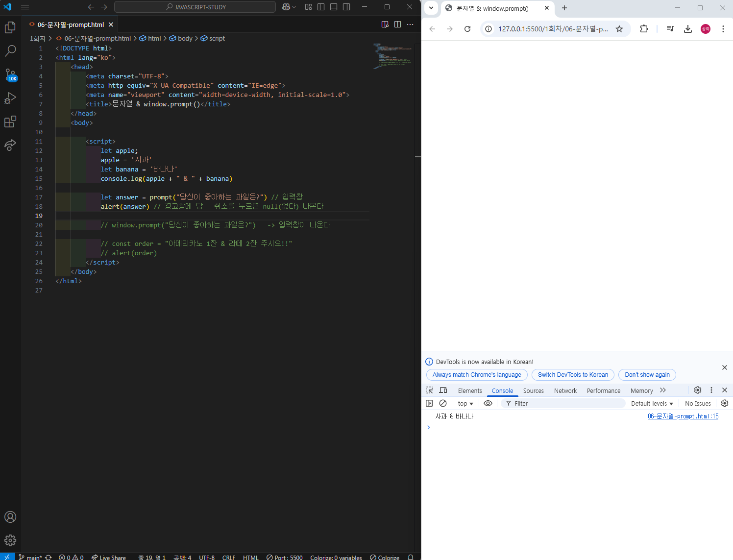Screen dimensions: 733x560
Task: Expand the 1회차 folder breadcrumb
Action: point(38,38)
